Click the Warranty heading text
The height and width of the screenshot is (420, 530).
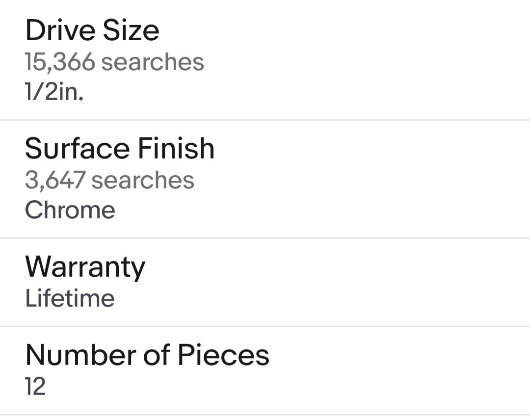tap(85, 267)
